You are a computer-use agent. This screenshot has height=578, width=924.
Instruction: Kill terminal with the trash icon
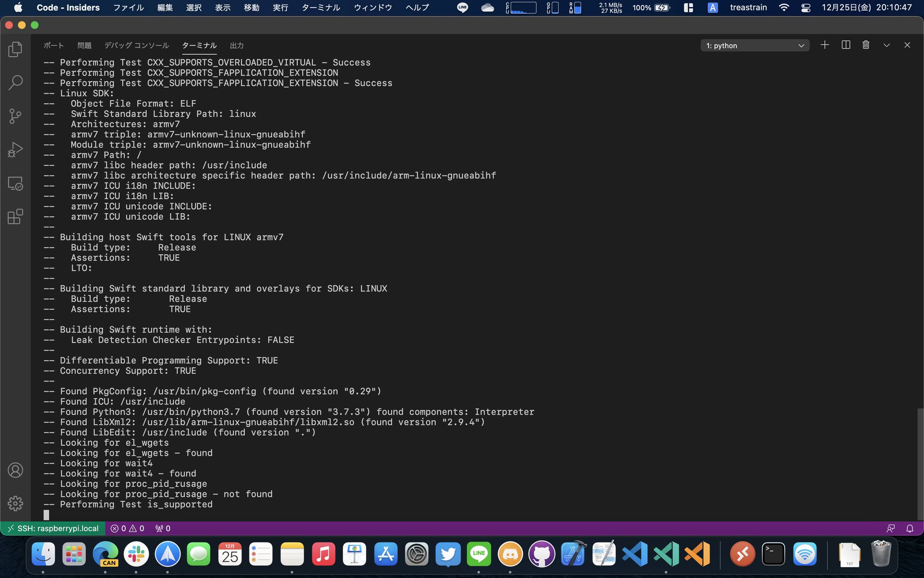click(x=866, y=45)
